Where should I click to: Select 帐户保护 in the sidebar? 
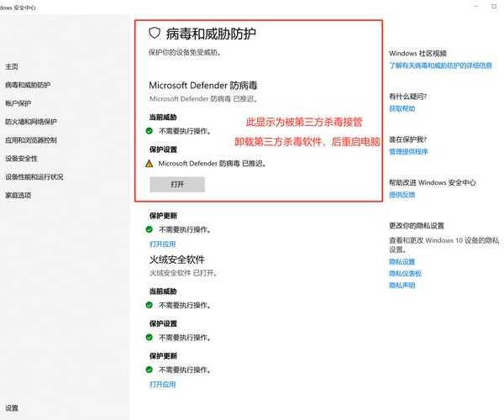pyautogui.click(x=18, y=103)
